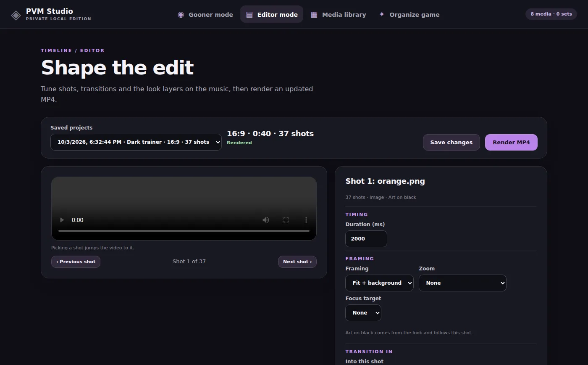The height and width of the screenshot is (365, 588).
Task: Click the Shot 1: orange.png heading
Action: (385, 181)
